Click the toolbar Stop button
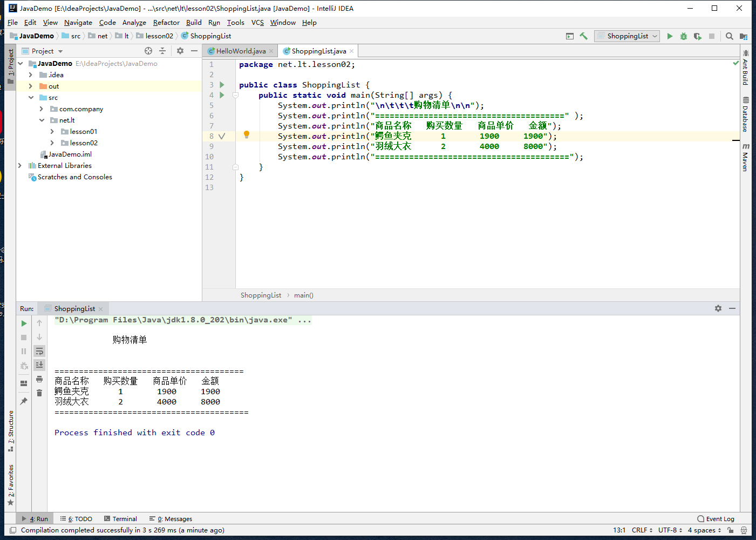The height and width of the screenshot is (540, 756). 712,36
